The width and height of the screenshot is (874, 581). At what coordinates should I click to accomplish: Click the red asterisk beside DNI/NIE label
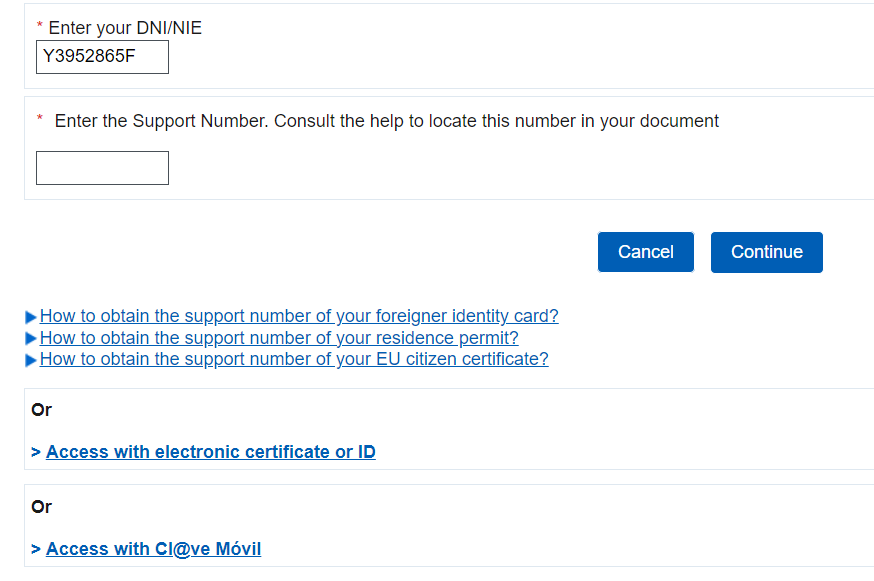[x=40, y=26]
